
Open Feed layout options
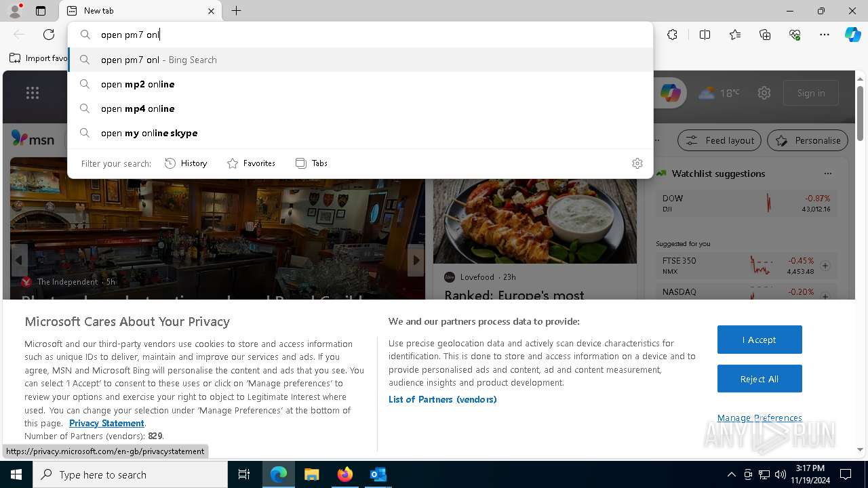click(719, 140)
